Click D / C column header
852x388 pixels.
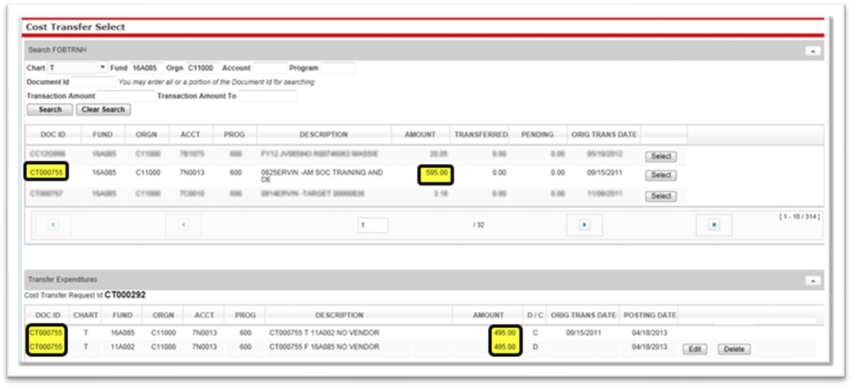pyautogui.click(x=535, y=315)
